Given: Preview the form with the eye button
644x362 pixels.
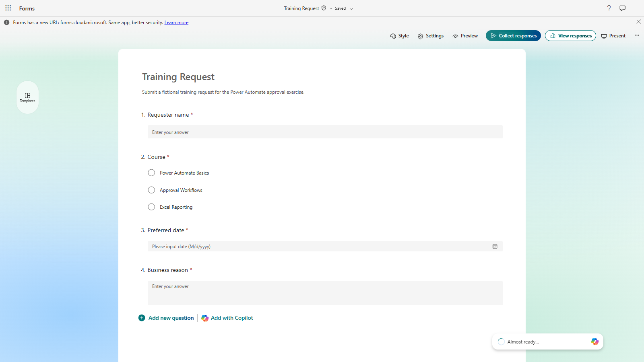Looking at the screenshot, I should 465,36.
